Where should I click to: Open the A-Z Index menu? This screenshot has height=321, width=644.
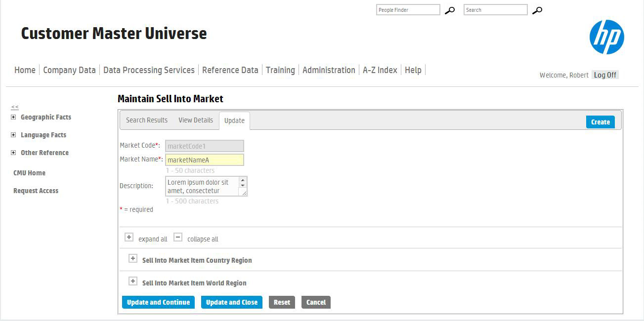coord(380,70)
